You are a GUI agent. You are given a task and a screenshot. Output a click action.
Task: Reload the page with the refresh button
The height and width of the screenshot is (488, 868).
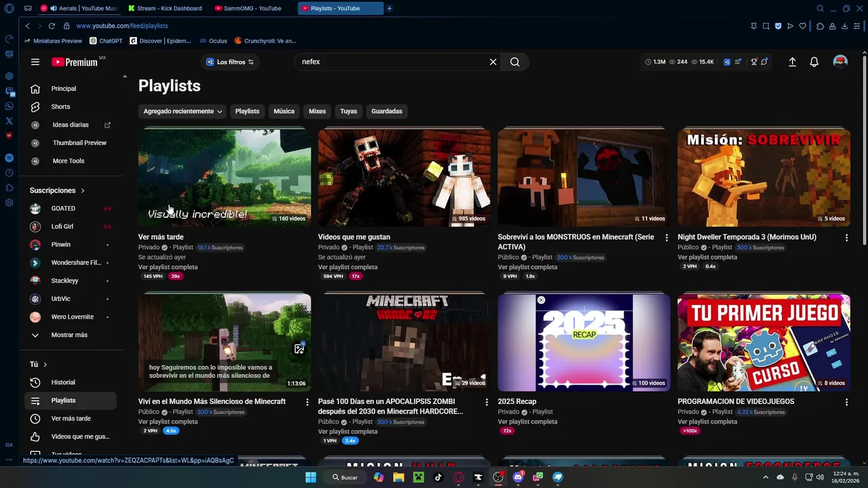(x=52, y=26)
